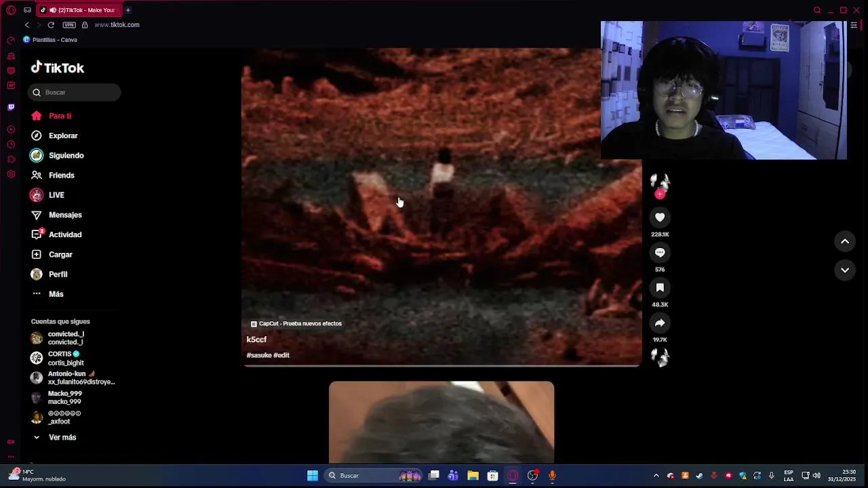Viewport: 868px width, 488px height.
Task: Open the Plantillas - Canva bookmark
Action: (50, 40)
